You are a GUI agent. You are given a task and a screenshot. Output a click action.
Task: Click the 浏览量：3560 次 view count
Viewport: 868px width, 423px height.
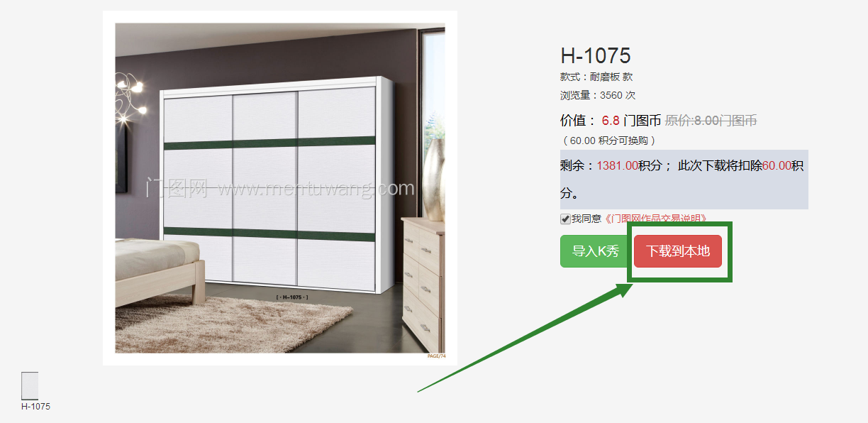(598, 95)
